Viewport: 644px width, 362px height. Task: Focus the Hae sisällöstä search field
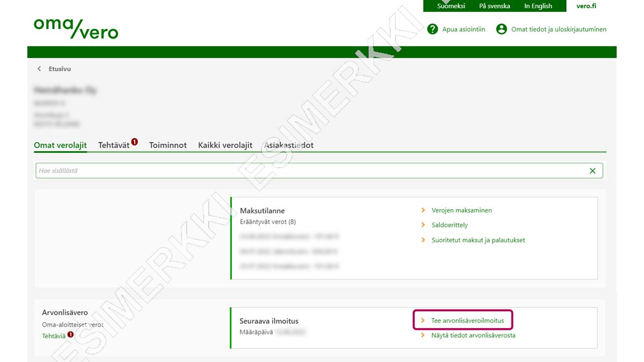319,171
